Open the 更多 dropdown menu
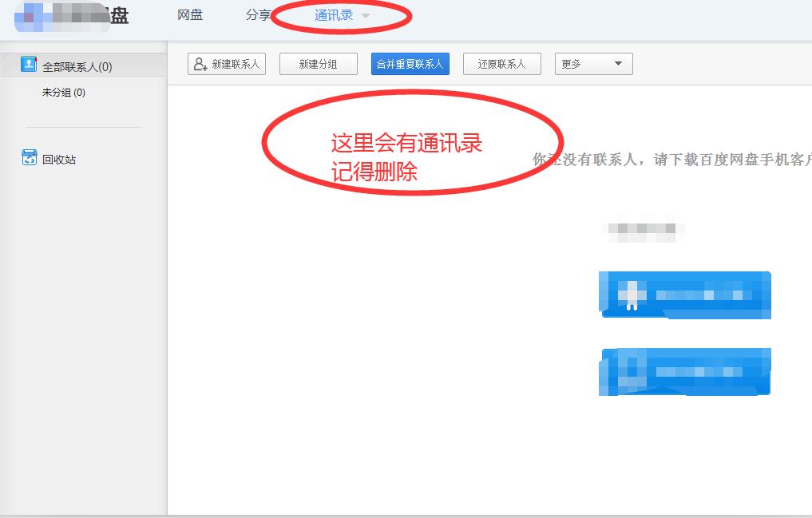Image resolution: width=812 pixels, height=518 pixels. (x=593, y=64)
